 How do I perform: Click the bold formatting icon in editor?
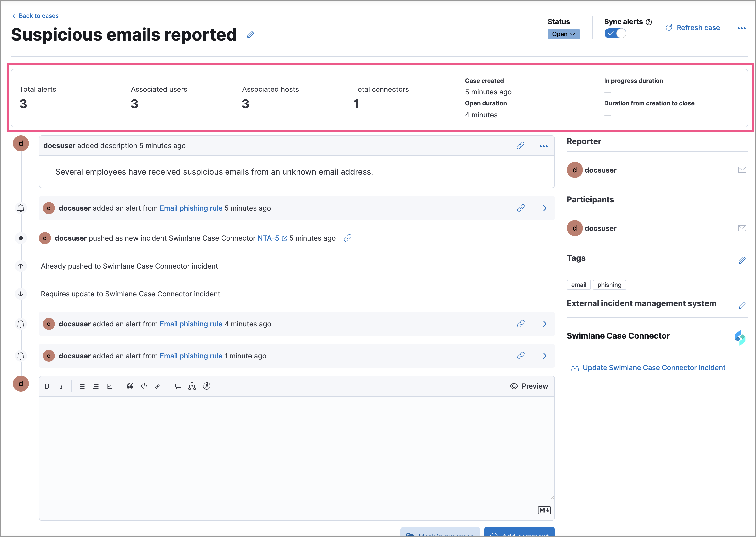(x=47, y=386)
